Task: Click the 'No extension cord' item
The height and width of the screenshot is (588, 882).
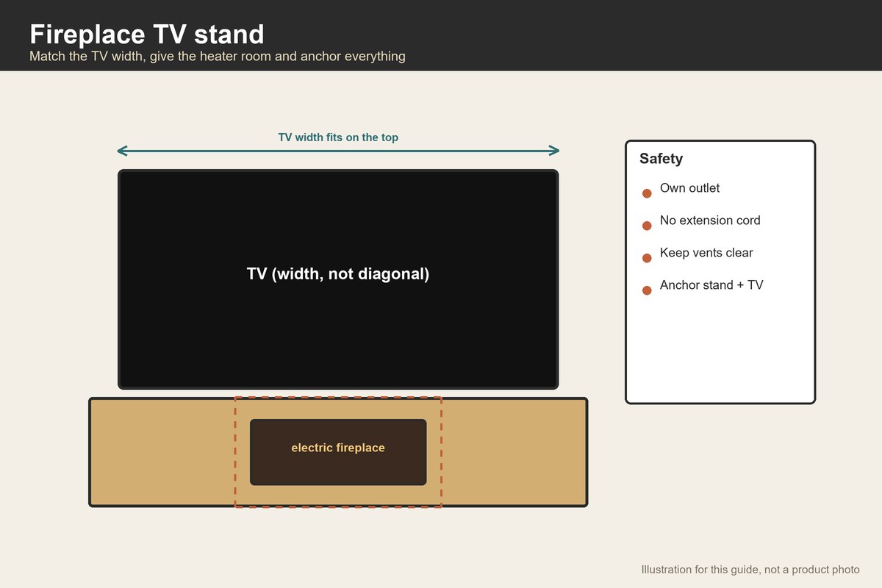Action: tap(710, 220)
